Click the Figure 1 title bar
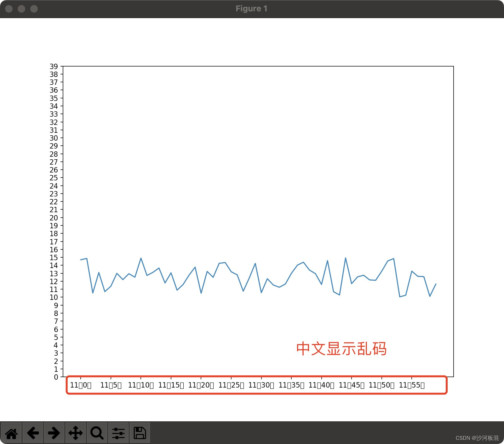Screen dimensions: 504x444 pos(251,9)
